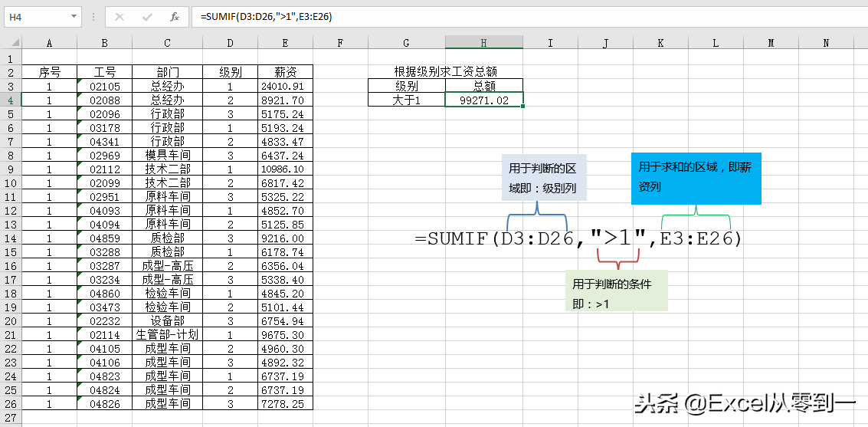Click salary cell 6754.94
The height and width of the screenshot is (427, 868).
pyautogui.click(x=285, y=320)
